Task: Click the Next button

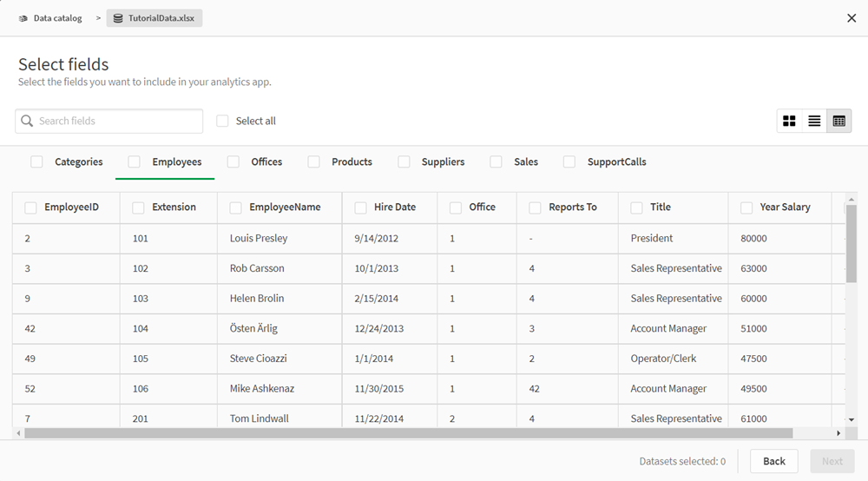Action: (832, 461)
